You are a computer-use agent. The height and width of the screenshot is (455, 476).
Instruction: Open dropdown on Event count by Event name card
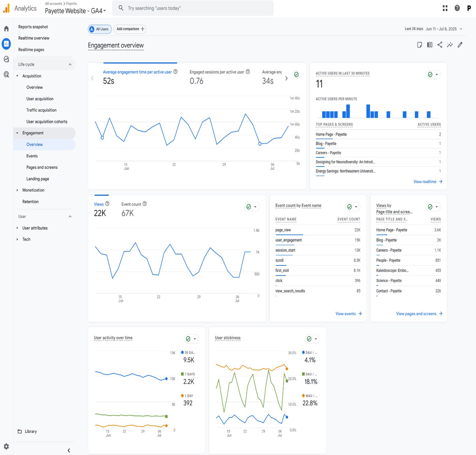coord(356,207)
